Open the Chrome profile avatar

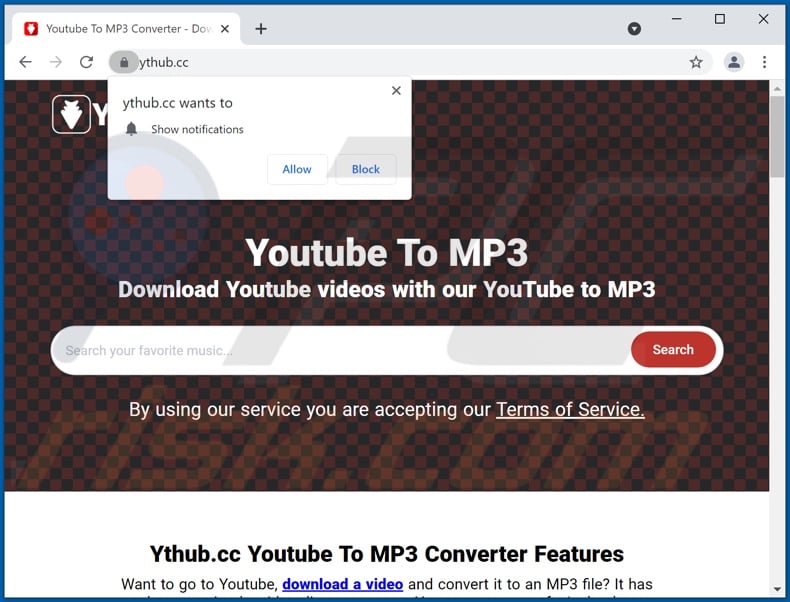pos(734,62)
